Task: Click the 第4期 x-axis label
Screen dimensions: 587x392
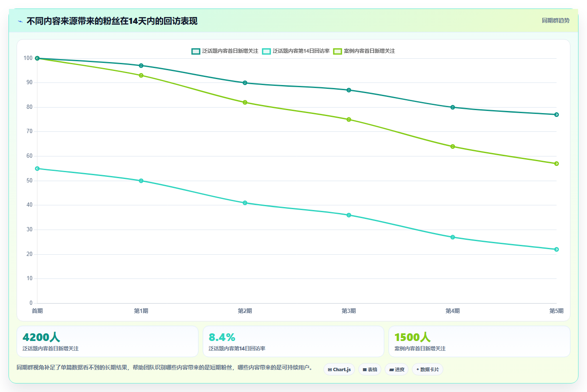Action: [x=453, y=311]
